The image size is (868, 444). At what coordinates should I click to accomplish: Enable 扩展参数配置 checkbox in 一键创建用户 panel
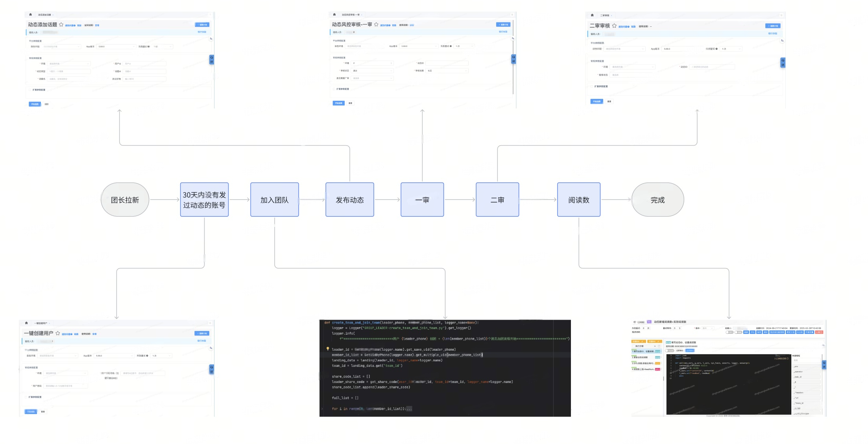click(26, 397)
